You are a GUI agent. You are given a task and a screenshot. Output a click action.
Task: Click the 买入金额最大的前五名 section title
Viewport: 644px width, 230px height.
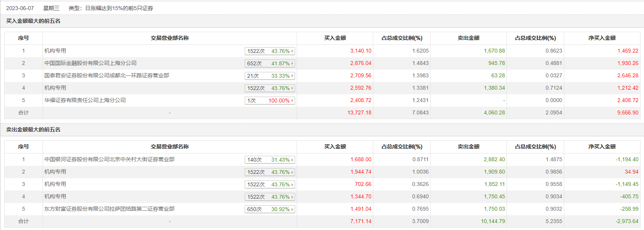33,21
